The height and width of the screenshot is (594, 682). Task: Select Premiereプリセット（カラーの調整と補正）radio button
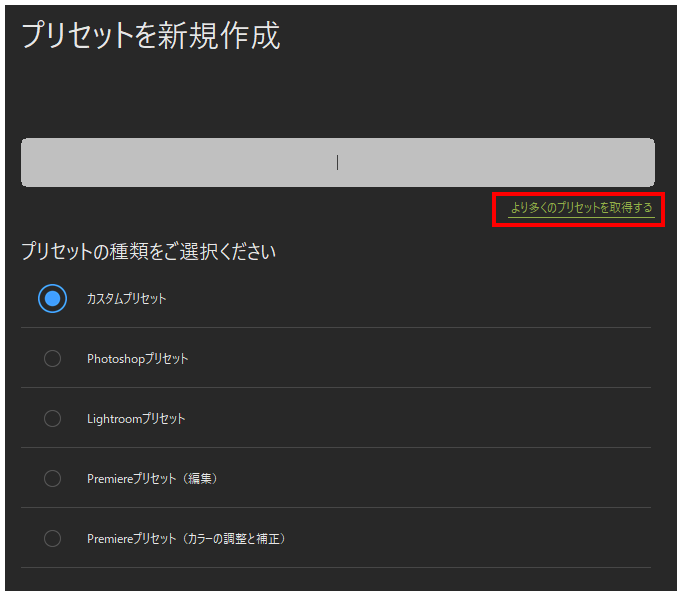52,538
